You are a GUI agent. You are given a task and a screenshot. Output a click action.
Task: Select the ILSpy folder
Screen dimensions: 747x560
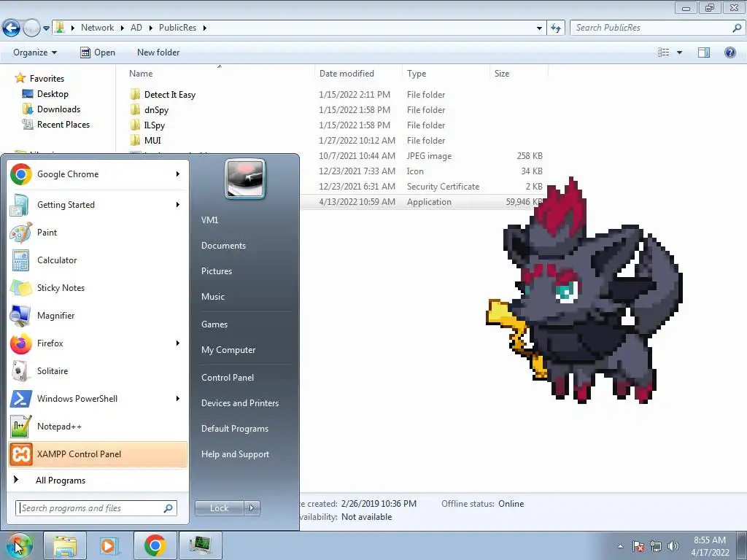point(155,125)
